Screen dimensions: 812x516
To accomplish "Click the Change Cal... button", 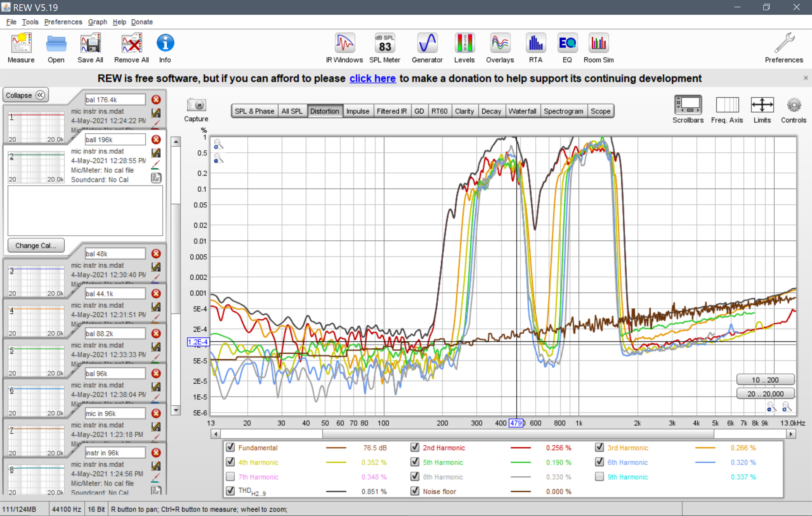I will pos(36,246).
